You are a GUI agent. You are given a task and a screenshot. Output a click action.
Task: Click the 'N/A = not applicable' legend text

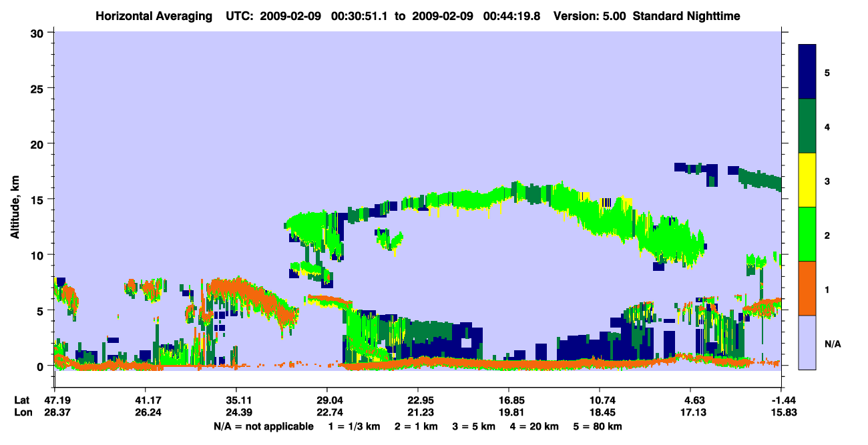click(264, 426)
